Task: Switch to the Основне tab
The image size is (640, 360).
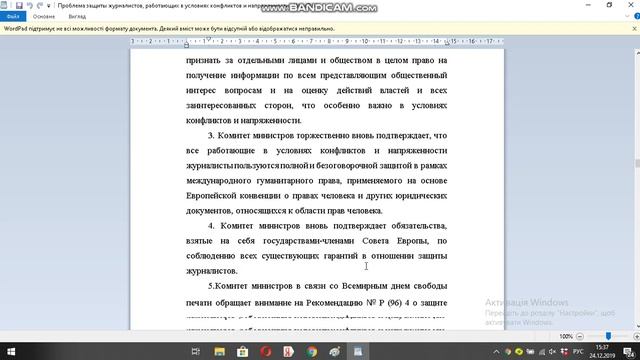Action: (x=44, y=17)
